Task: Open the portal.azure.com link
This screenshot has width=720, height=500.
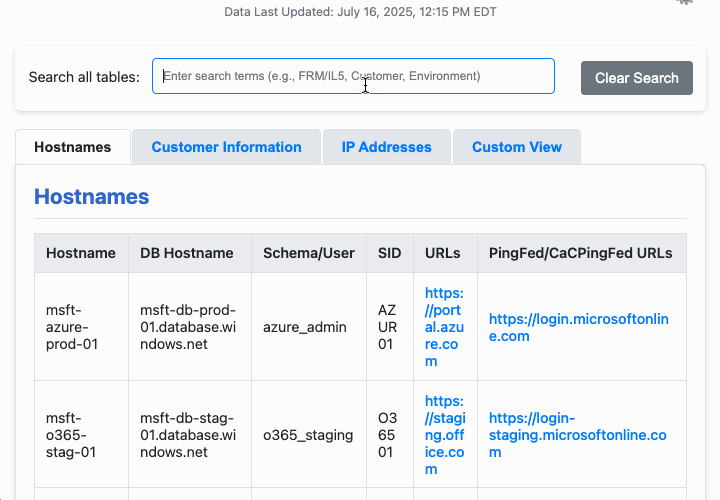Action: pyautogui.click(x=444, y=327)
